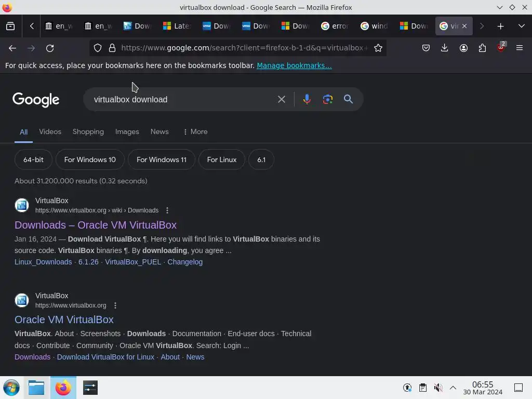This screenshot has width=532, height=399.
Task: Open the News sitelink under VirtualBox
Action: [x=195, y=357]
